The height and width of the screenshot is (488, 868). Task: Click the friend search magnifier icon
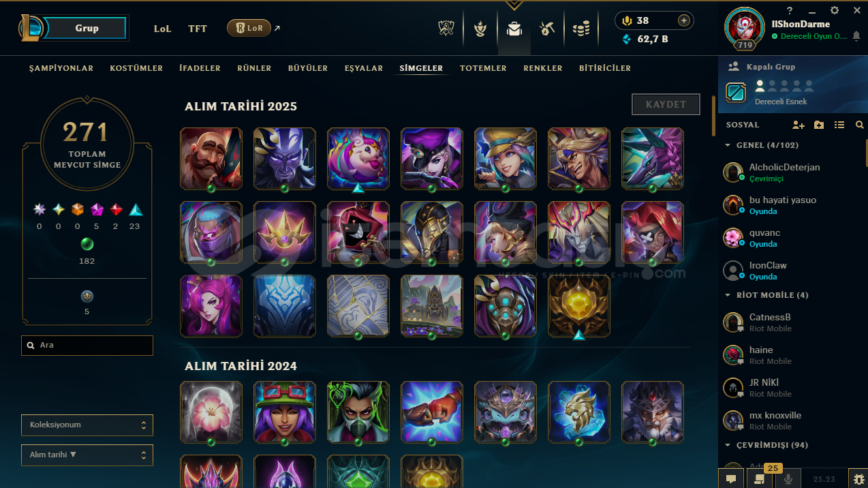click(859, 125)
